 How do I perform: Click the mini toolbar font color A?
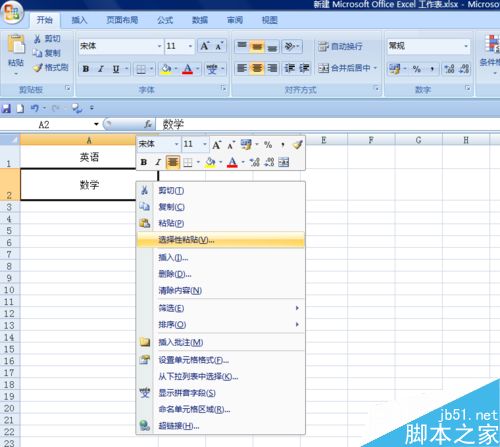point(232,162)
